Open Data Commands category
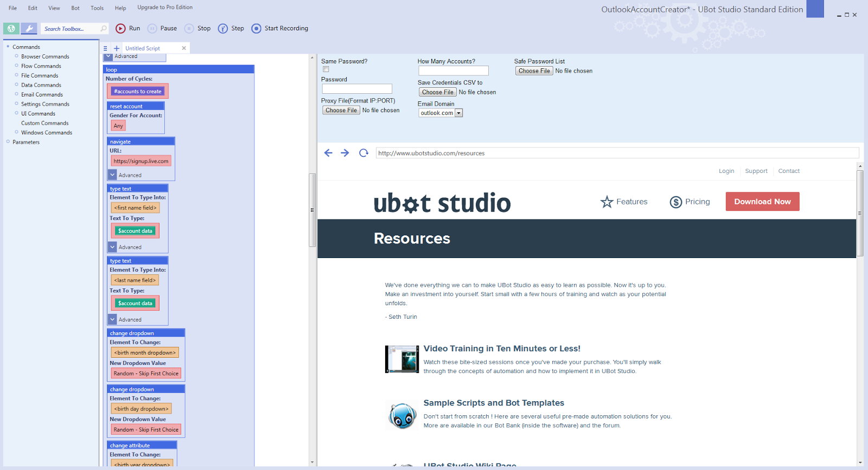The image size is (868, 470). point(41,85)
